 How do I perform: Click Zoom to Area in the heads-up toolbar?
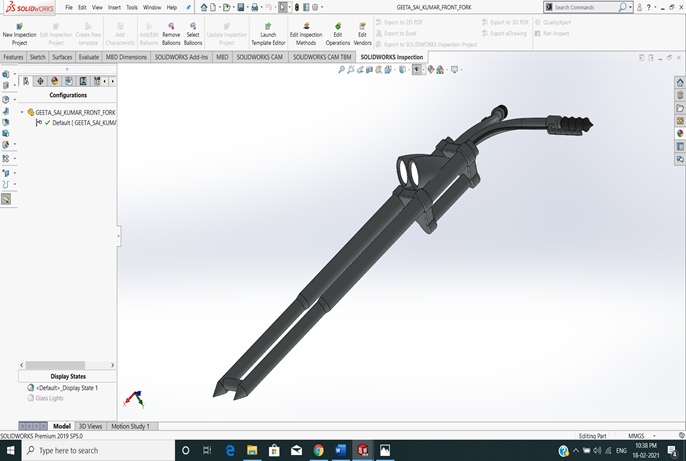[350, 70]
